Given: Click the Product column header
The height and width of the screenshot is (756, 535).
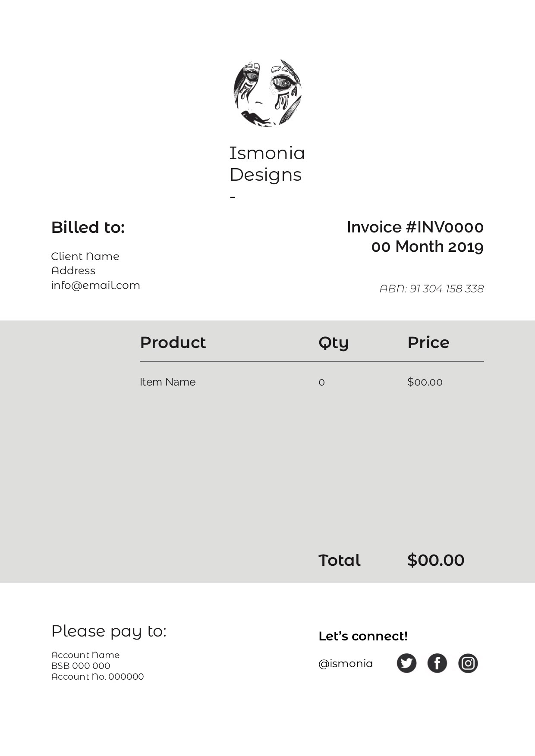Looking at the screenshot, I should click(x=173, y=342).
